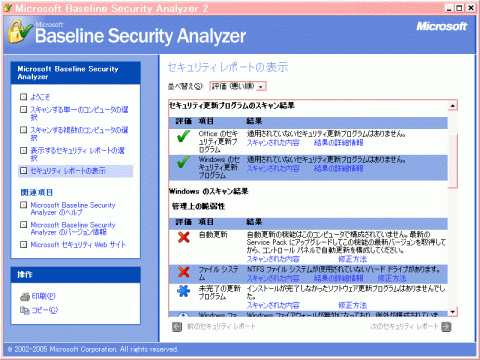Click スキャンされた内容 in Windows updates row
The height and width of the screenshot is (360, 480).
click(x=273, y=169)
